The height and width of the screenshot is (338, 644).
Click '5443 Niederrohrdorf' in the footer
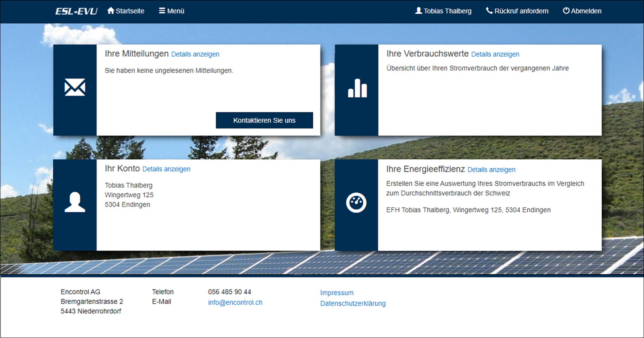(x=91, y=311)
